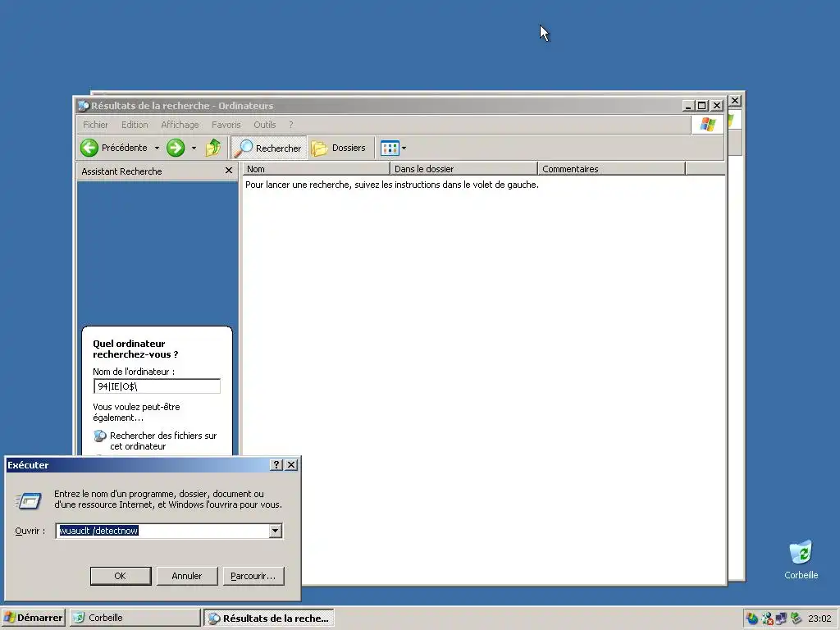Viewport: 840px width, 630px height.
Task: Switch to Résultats de la recherche taskbar button
Action: (x=269, y=618)
